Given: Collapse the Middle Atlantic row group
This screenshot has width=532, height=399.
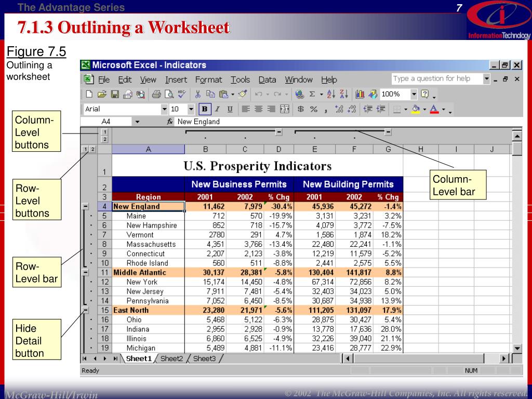Looking at the screenshot, I should (x=85, y=272).
